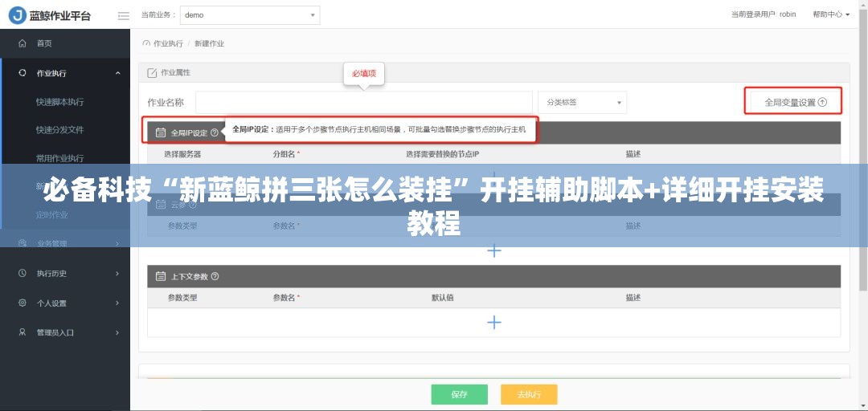This screenshot has height=411, width=868.
Task: Click the 作业执行 breadcrumb link
Action: pos(168,43)
